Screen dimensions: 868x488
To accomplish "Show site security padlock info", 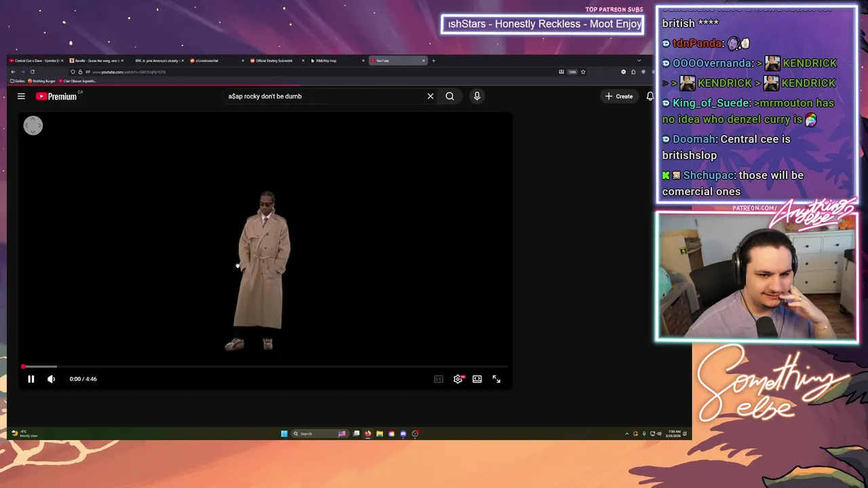I will [80, 72].
